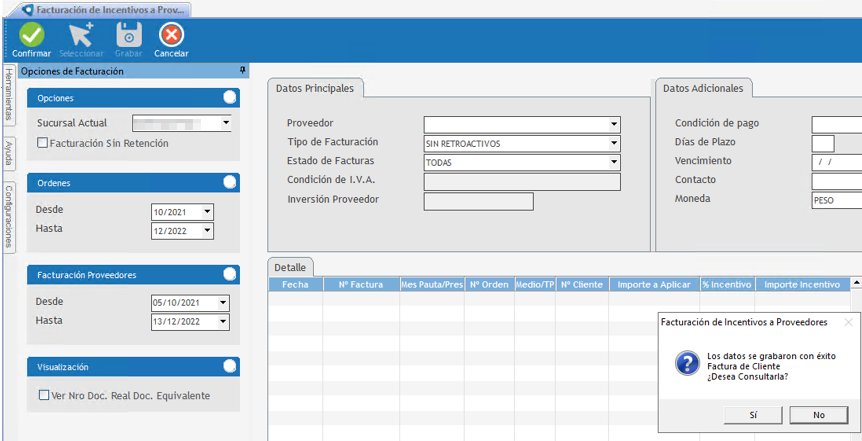Screen dimensions: 862x441
Task: Close the confirmation dialog with the X
Action: click(848, 323)
